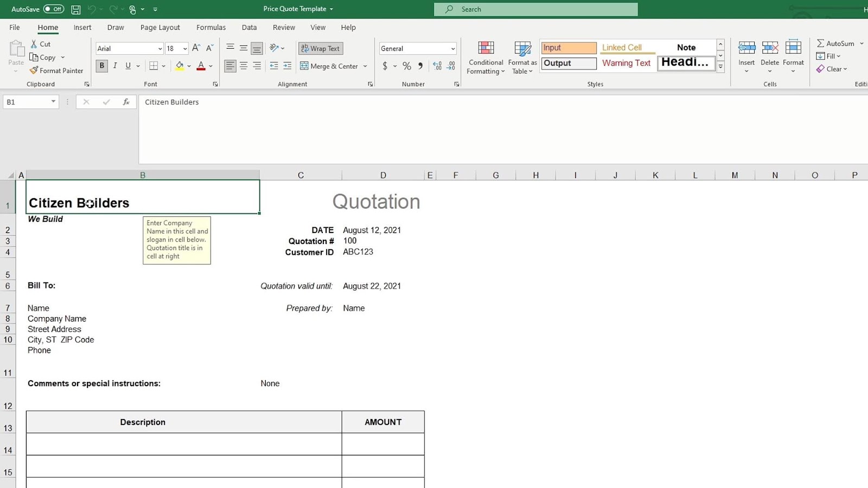The height and width of the screenshot is (488, 868).
Task: Expand the Fill options dropdown
Action: tap(838, 56)
